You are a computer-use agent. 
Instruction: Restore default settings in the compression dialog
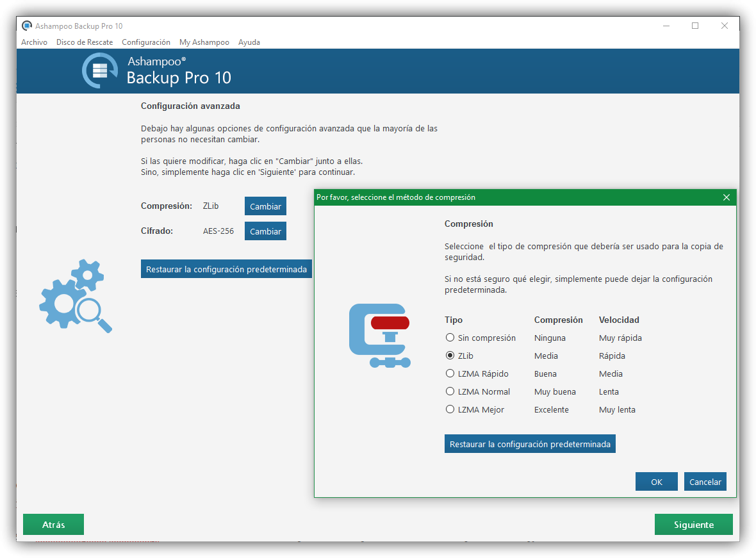[x=530, y=444]
